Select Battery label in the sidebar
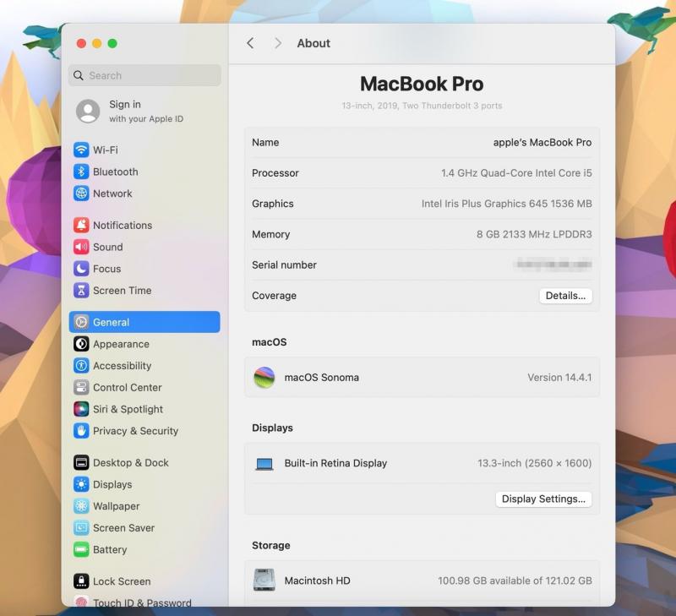Viewport: 676px width, 616px height. (110, 549)
